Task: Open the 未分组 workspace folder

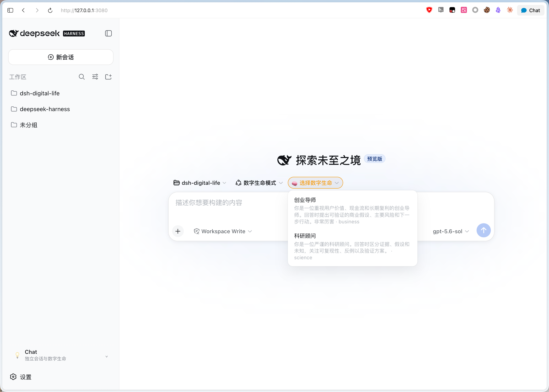Action: click(61, 125)
